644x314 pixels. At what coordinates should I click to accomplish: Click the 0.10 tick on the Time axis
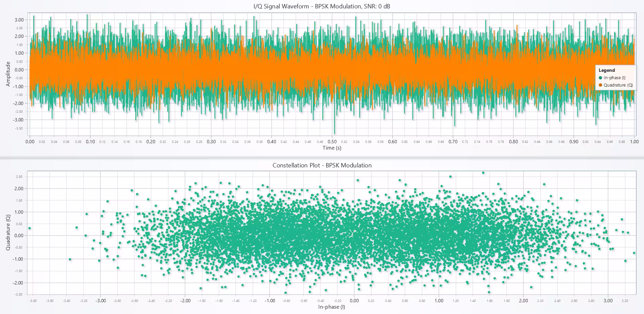(90, 142)
